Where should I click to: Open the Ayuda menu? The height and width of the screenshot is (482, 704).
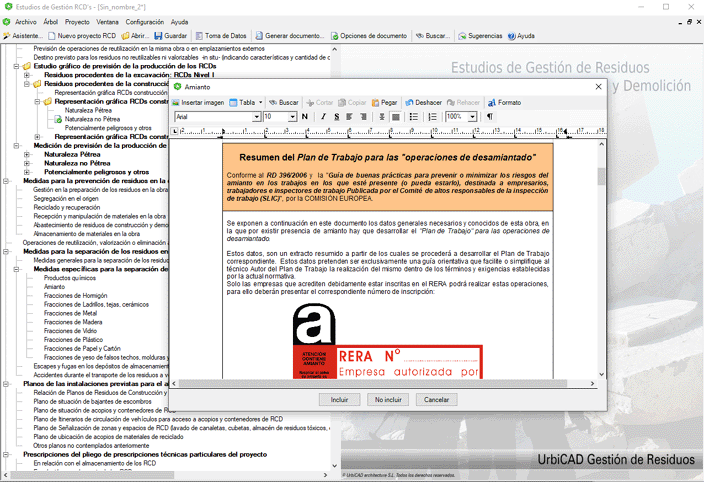coord(180,22)
